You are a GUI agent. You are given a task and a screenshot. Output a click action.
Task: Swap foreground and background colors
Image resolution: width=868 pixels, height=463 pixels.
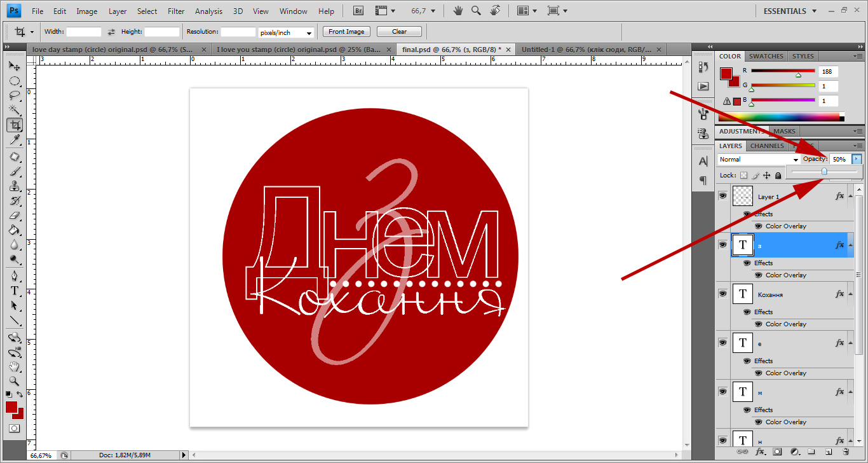tap(20, 394)
